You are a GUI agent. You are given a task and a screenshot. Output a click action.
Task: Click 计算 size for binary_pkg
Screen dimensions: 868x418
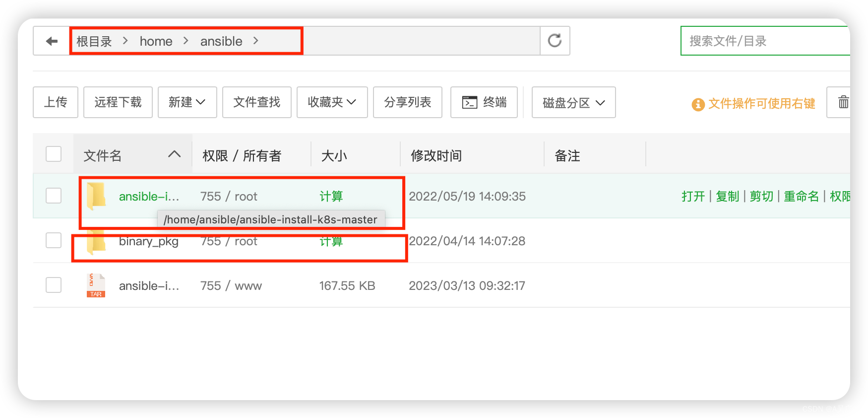point(331,241)
